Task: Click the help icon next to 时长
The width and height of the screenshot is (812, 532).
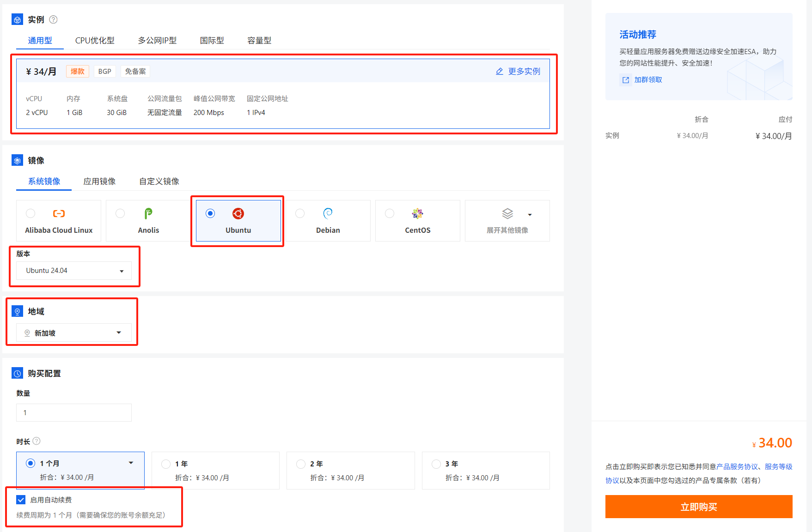Action: pyautogui.click(x=37, y=441)
